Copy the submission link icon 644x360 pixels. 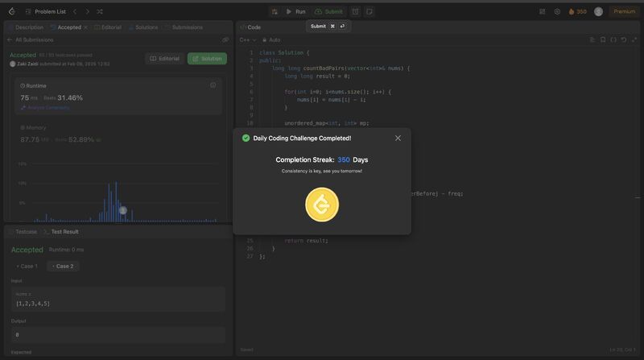[x=225, y=39]
